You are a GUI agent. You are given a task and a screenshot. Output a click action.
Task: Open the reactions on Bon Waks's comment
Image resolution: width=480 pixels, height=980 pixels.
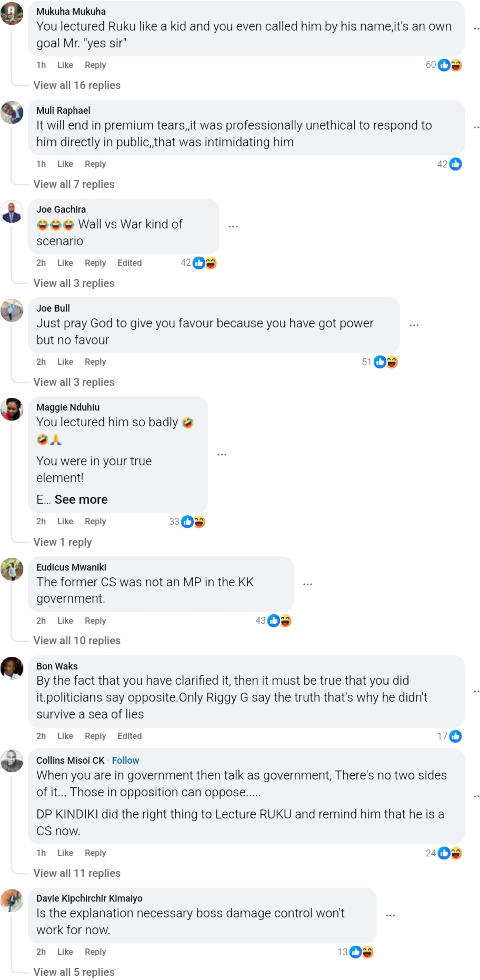coord(455,736)
